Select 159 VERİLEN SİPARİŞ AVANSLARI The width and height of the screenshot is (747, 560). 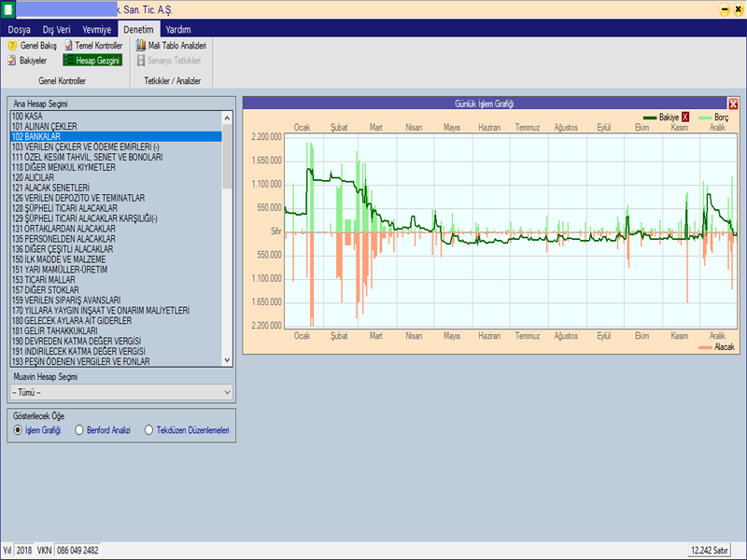tap(116, 301)
